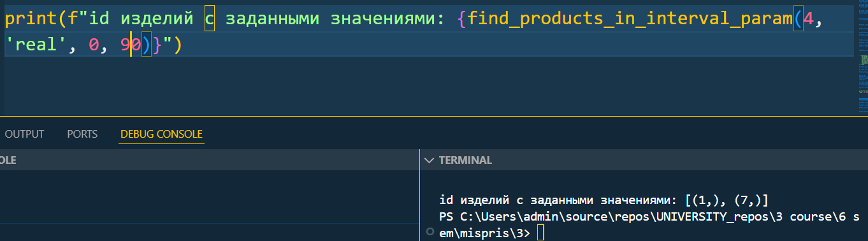Switch to the OUTPUT tab
This screenshot has height=241, width=868.
click(x=24, y=134)
